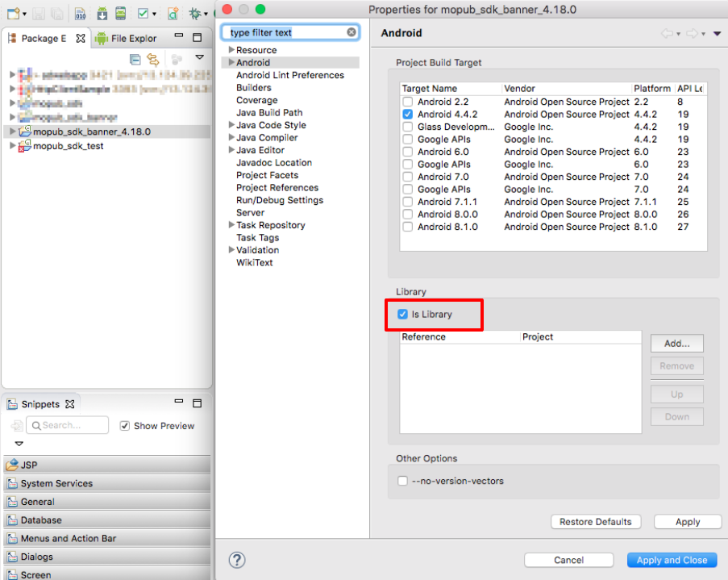Image resolution: width=728 pixels, height=580 pixels.
Task: Open New wizard dropdown arrow
Action: pyautogui.click(x=25, y=15)
